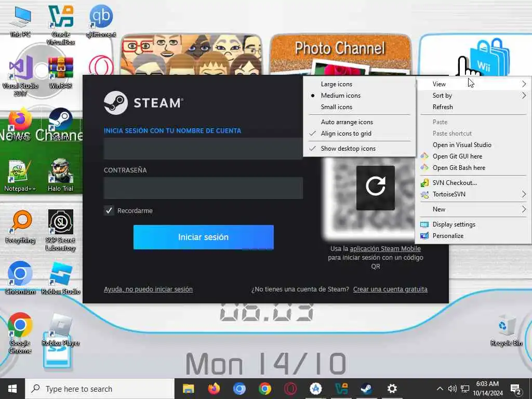
Task: Expand the TortoiseSVN submenu
Action: coord(473,194)
